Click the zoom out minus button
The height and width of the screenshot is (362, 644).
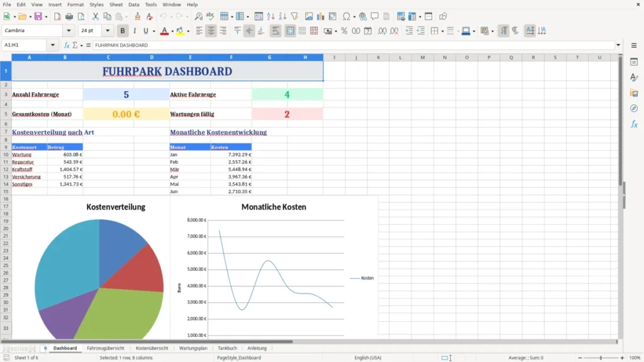click(580, 358)
